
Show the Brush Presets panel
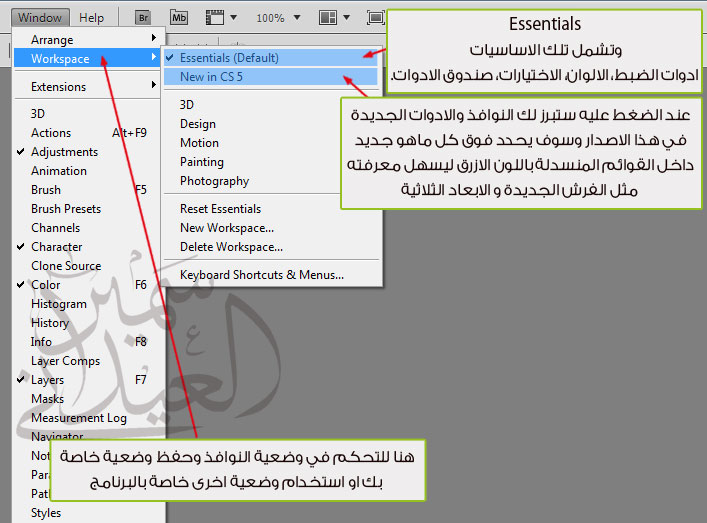[89, 209]
